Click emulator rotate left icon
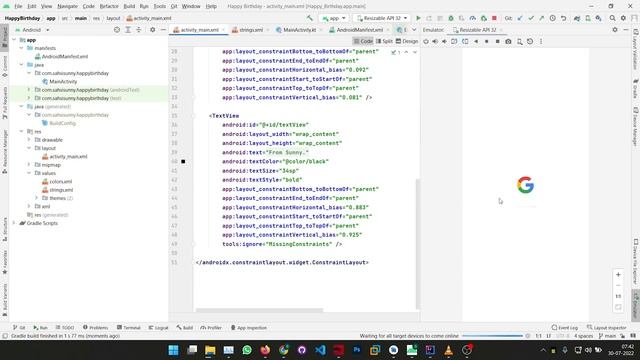This screenshot has width=640, height=360. [454, 41]
